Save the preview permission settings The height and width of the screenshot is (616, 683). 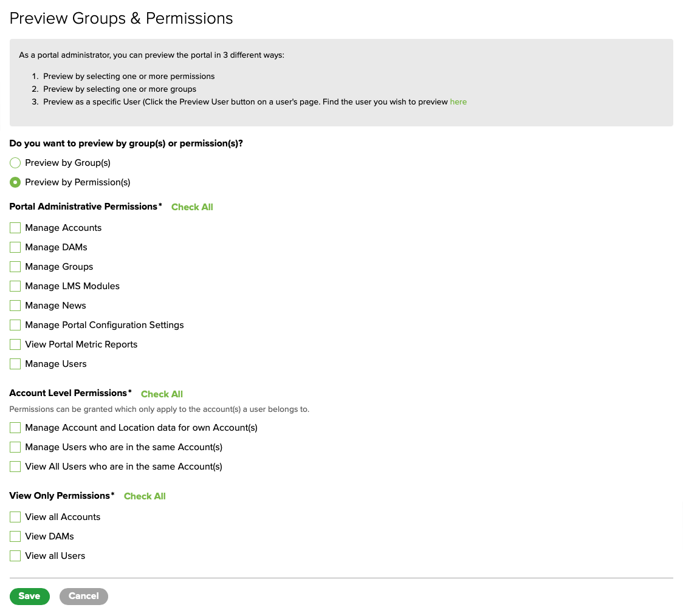(x=29, y=596)
